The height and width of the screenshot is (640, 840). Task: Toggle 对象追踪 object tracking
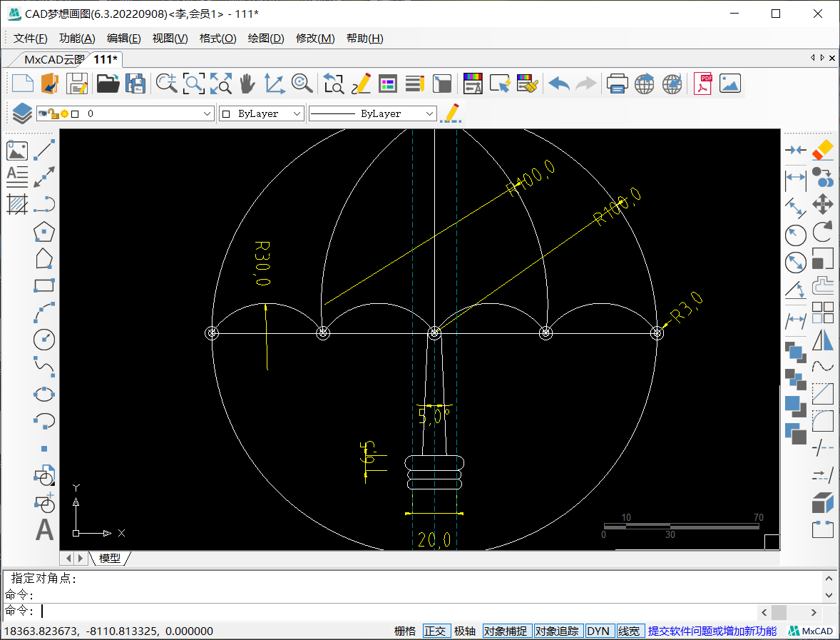557,631
